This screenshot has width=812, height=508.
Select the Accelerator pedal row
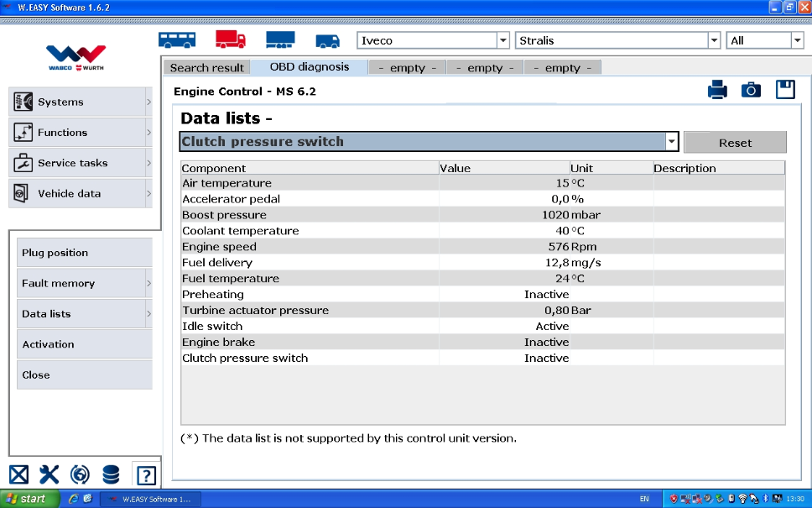tap(482, 199)
